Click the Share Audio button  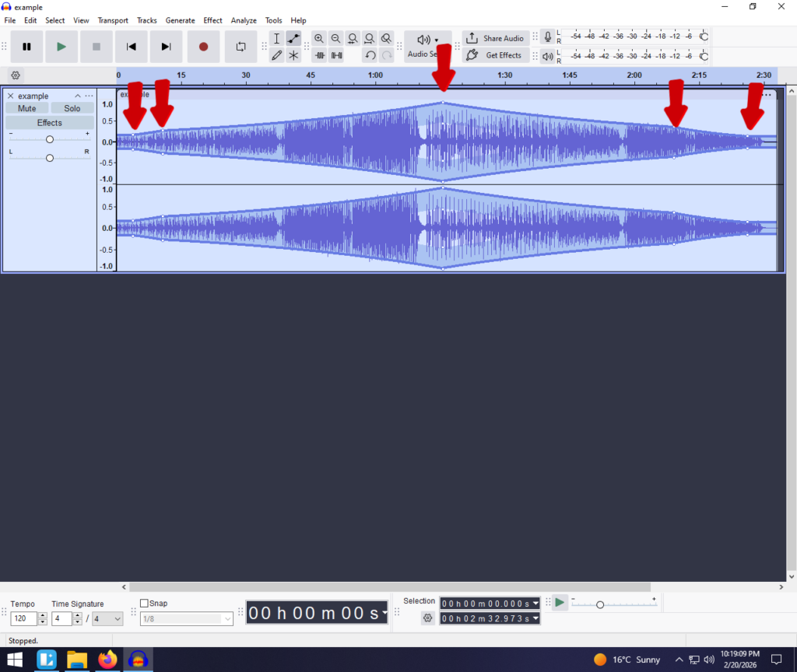tap(496, 38)
